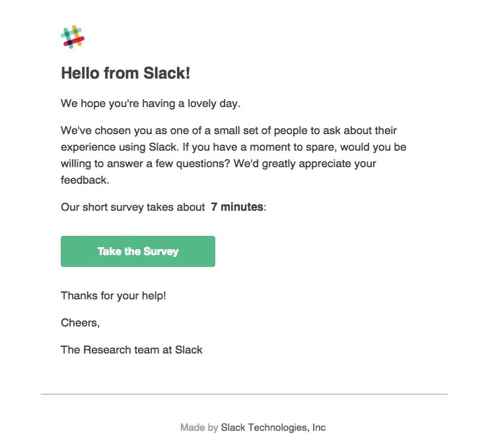Click the line starting willing to answer
Screen dimensions: 486x448
[219, 163]
